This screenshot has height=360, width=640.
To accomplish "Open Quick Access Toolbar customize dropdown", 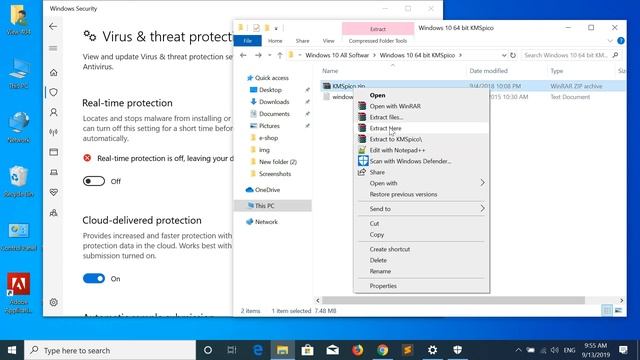I will click(276, 28).
